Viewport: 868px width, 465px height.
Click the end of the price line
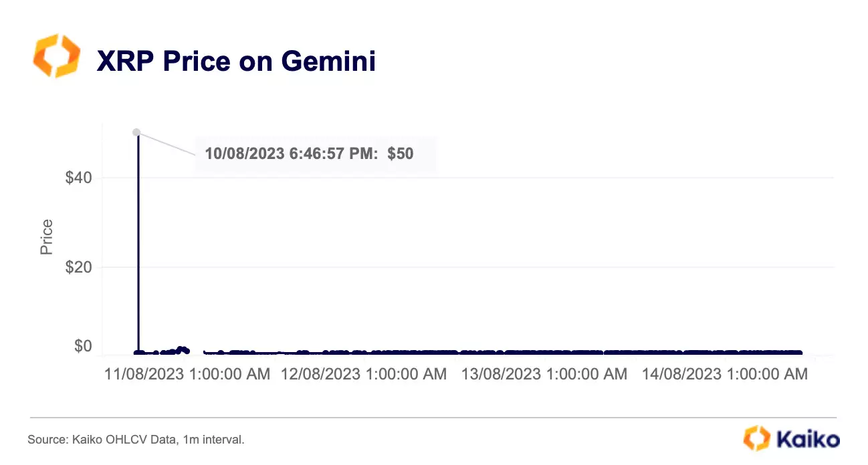click(800, 352)
